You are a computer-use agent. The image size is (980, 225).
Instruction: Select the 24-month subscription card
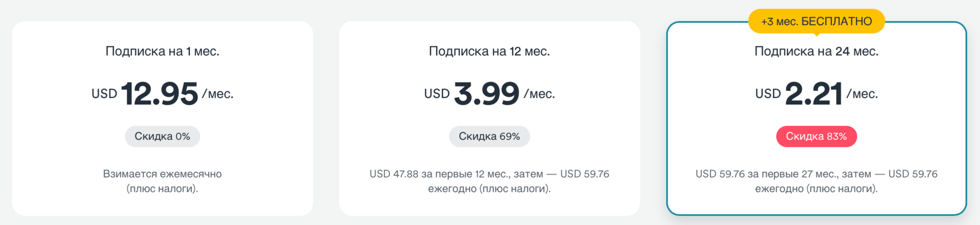(x=816, y=118)
